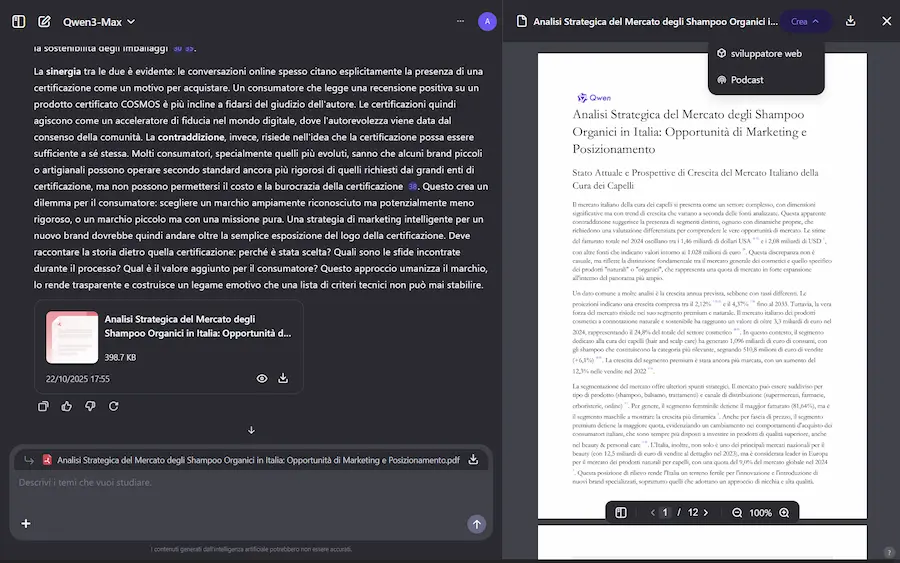This screenshot has width=900, height=563.
Task: Click the purple user avatar
Action: coord(487,21)
